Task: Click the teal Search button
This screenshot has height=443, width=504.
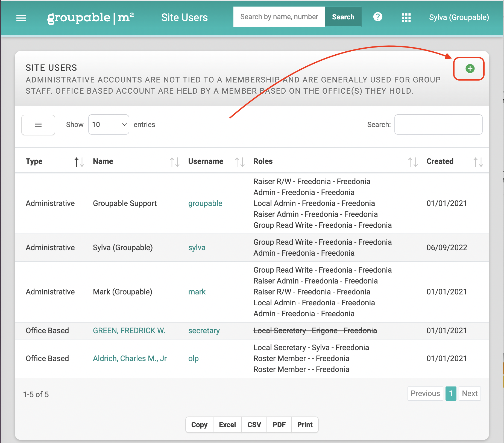Action: [343, 17]
